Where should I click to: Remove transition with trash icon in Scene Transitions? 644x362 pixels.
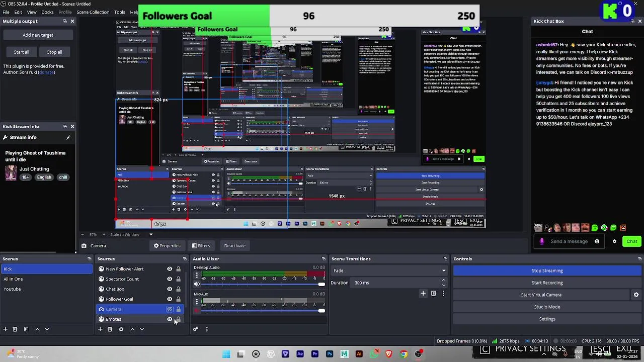pos(433,294)
